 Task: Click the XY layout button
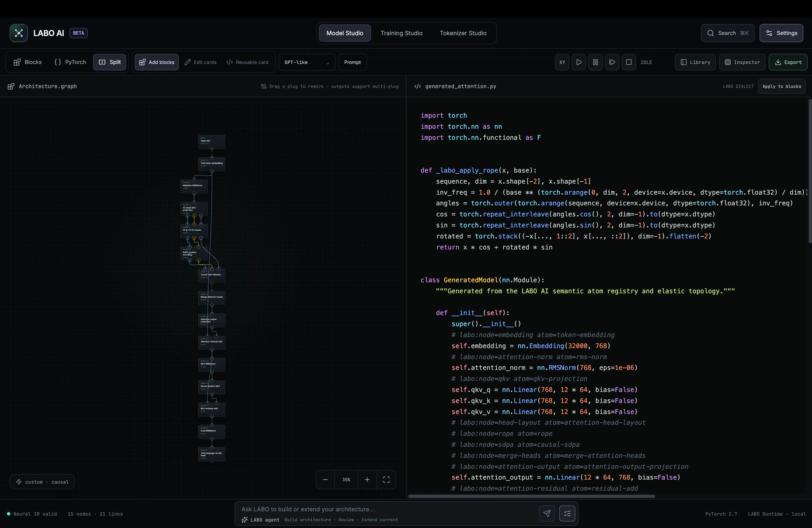click(562, 62)
